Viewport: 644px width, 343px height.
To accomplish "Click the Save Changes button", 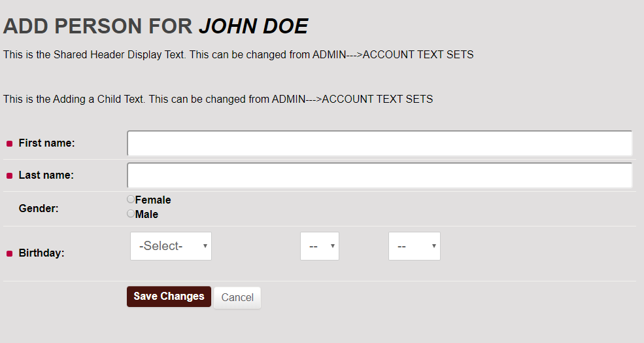I will pos(169,297).
